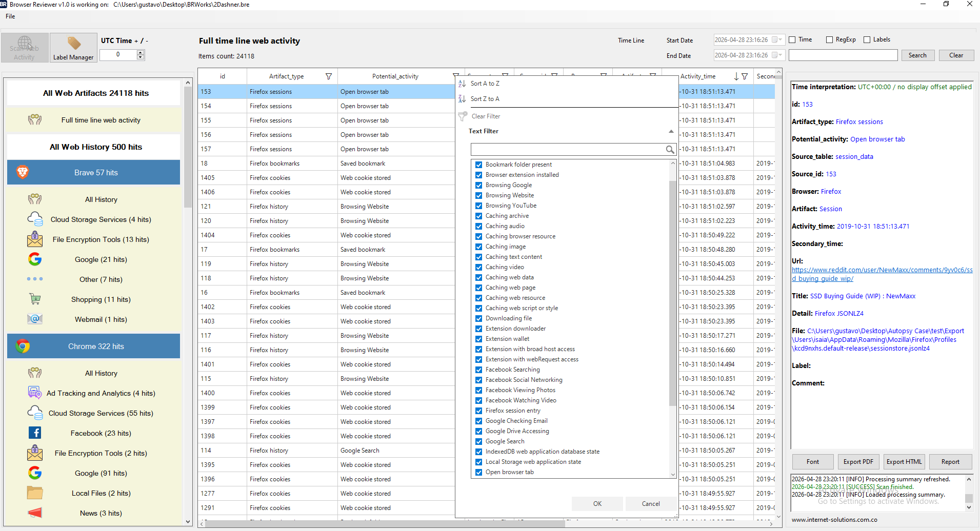This screenshot has width=980, height=531.
Task: Decrease the UTC Time offset value
Action: pyautogui.click(x=141, y=57)
